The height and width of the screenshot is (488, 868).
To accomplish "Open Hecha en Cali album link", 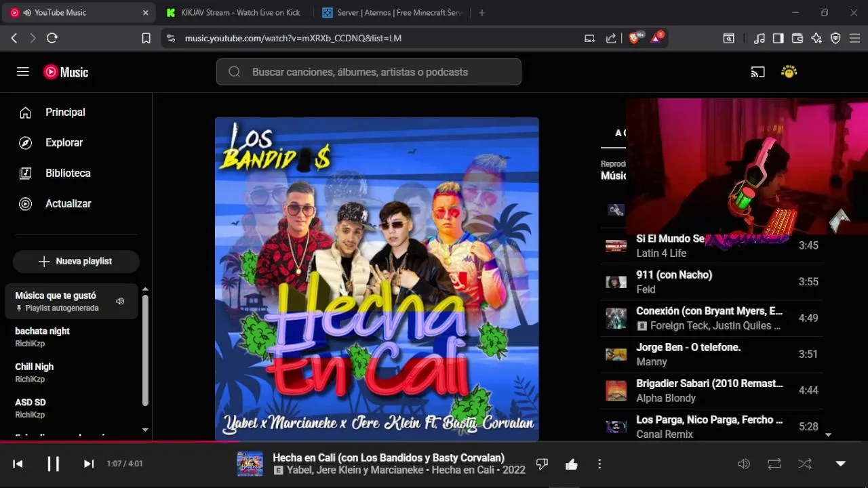I will [463, 470].
